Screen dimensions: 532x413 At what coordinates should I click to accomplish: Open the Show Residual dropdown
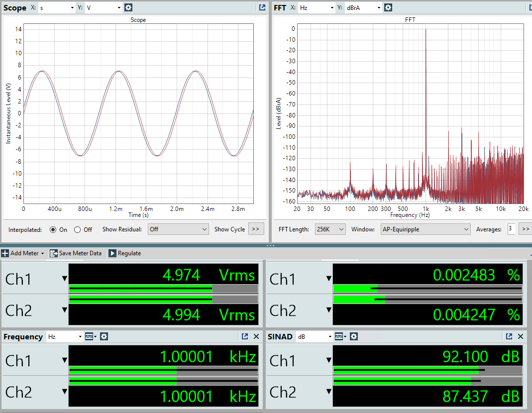point(178,229)
